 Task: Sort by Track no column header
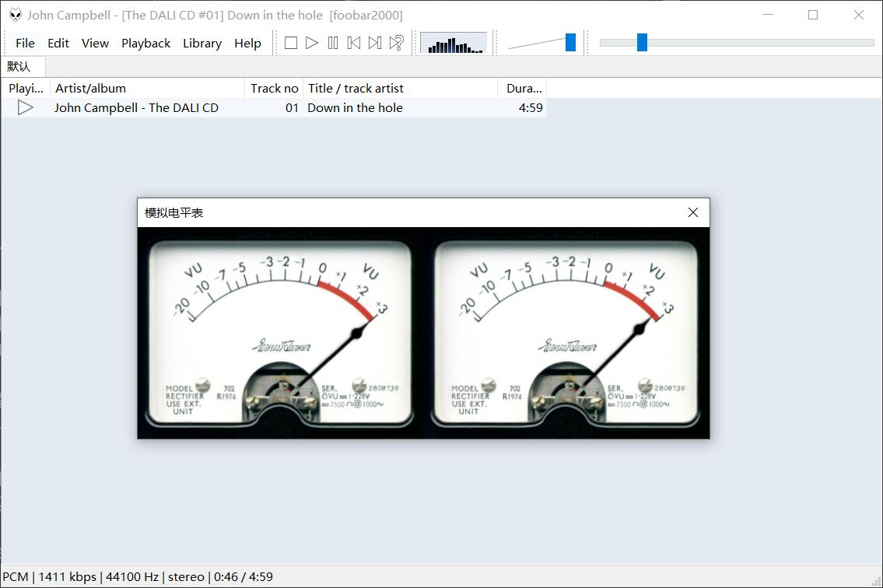(x=274, y=89)
